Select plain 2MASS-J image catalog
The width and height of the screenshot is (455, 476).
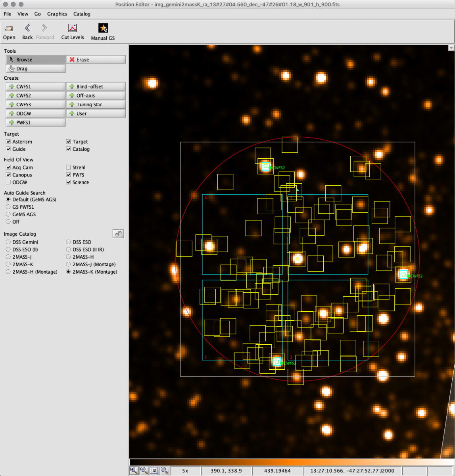pos(8,257)
